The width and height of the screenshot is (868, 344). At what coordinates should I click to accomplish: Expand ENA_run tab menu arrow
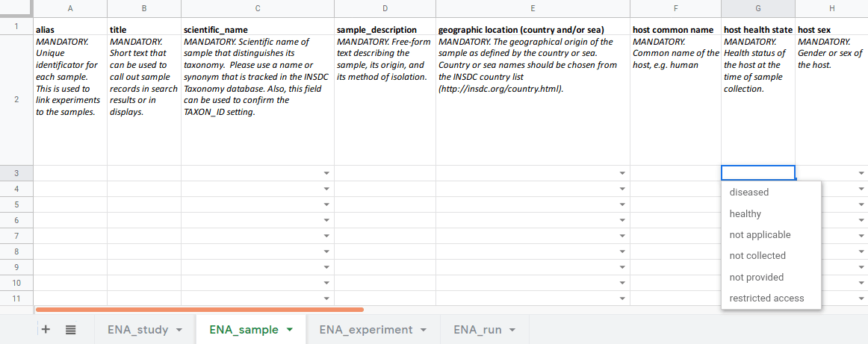(x=513, y=330)
